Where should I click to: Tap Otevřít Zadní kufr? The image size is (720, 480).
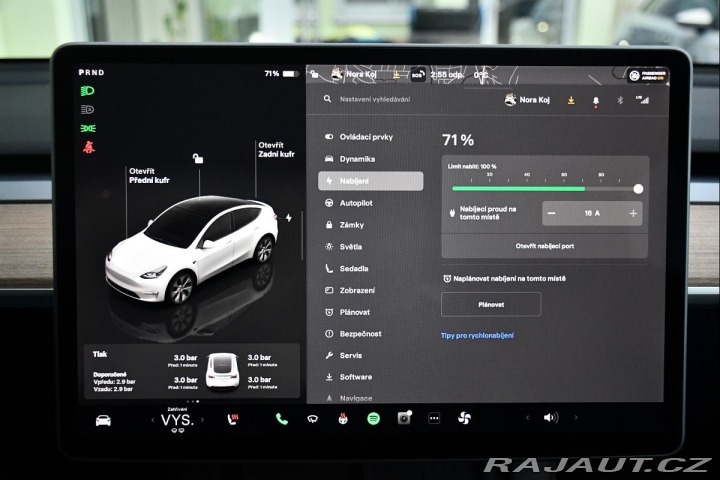pos(276,150)
